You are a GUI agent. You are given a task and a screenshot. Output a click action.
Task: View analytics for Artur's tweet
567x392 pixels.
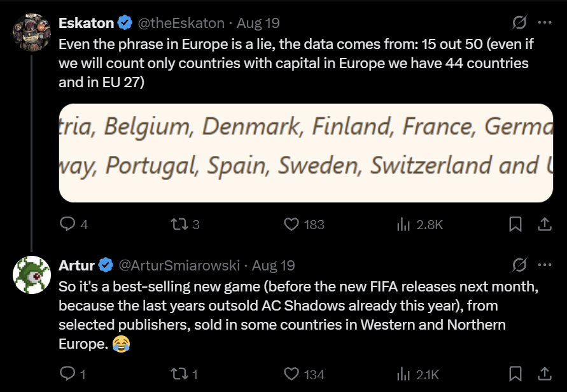pos(403,374)
